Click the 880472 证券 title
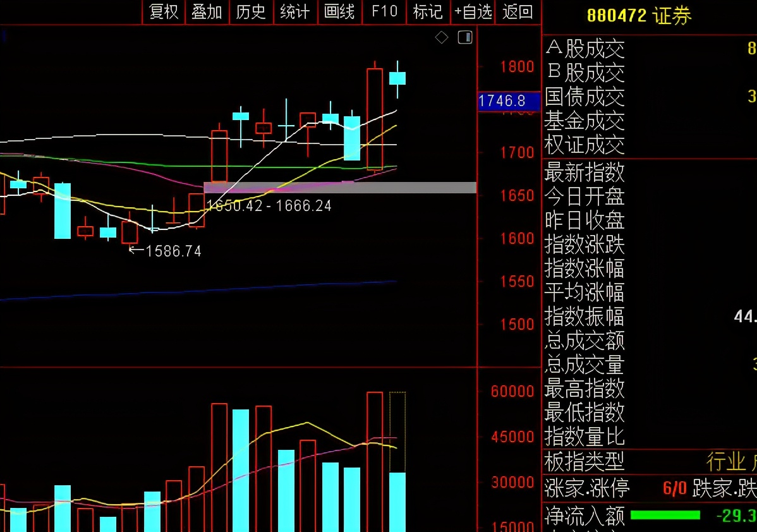Viewport: 757px width, 532px height. (x=639, y=16)
